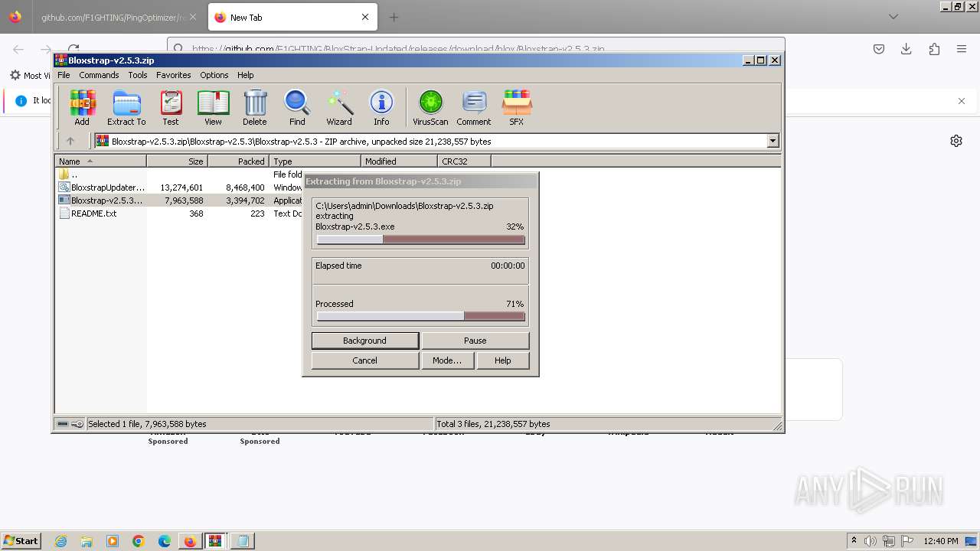
Task: Open Microsoft Edge from taskbar
Action: 165,541
